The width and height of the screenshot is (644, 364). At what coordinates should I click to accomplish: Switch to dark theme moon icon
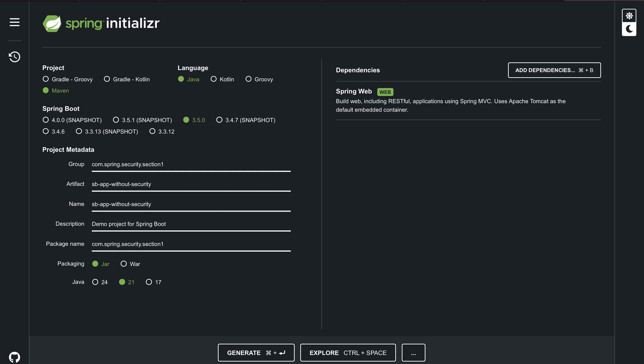(629, 29)
